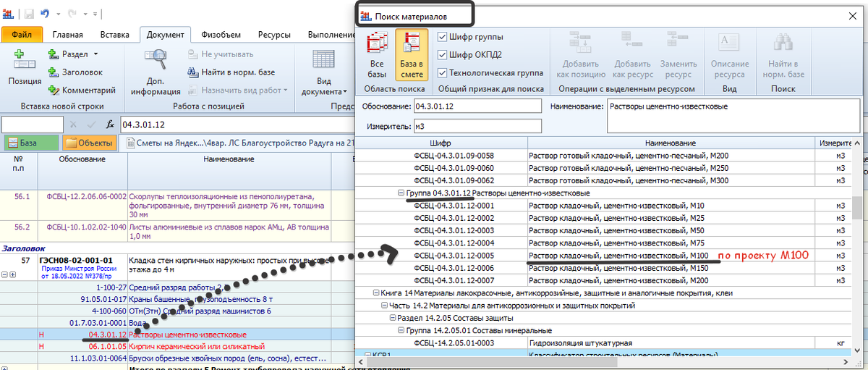Select Все базы search scope
Screen dimensions: 868x370
376,55
